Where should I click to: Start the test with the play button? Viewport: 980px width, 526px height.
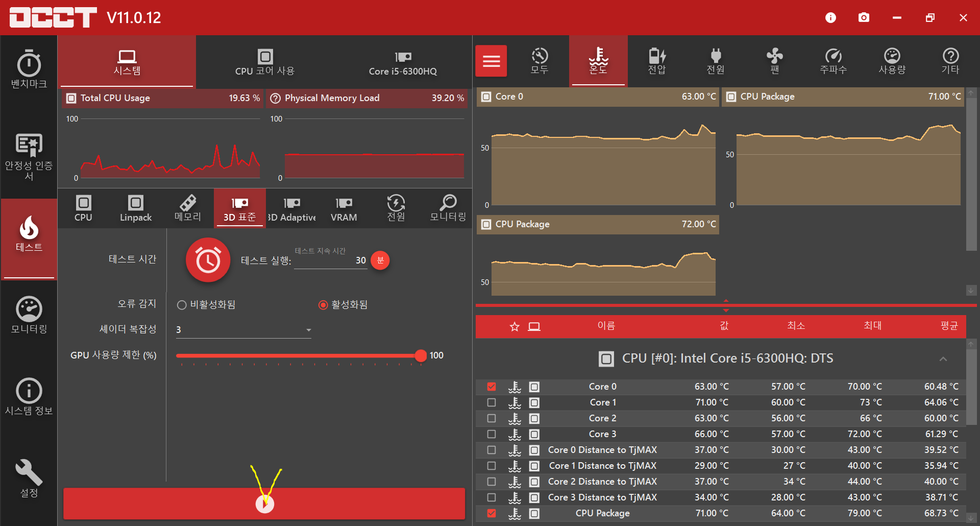(264, 504)
